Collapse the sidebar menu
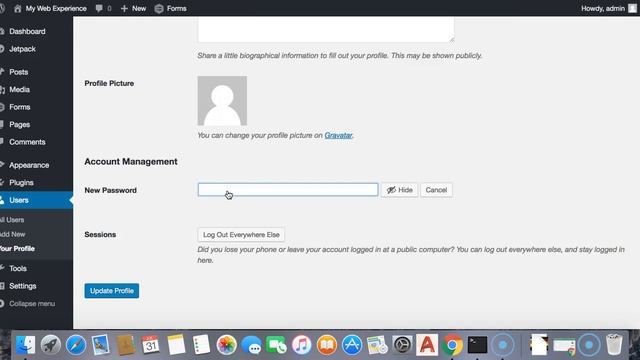Image resolution: width=640 pixels, height=360 pixels. click(32, 304)
